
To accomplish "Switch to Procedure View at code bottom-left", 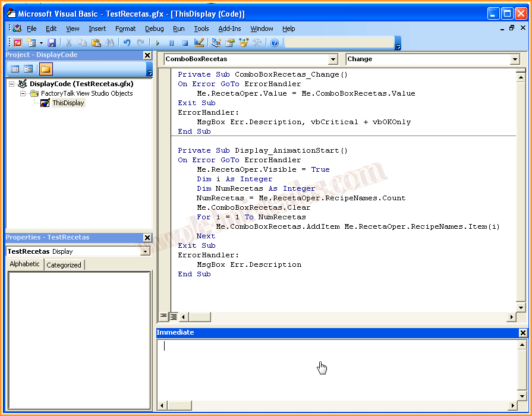I will 163,317.
